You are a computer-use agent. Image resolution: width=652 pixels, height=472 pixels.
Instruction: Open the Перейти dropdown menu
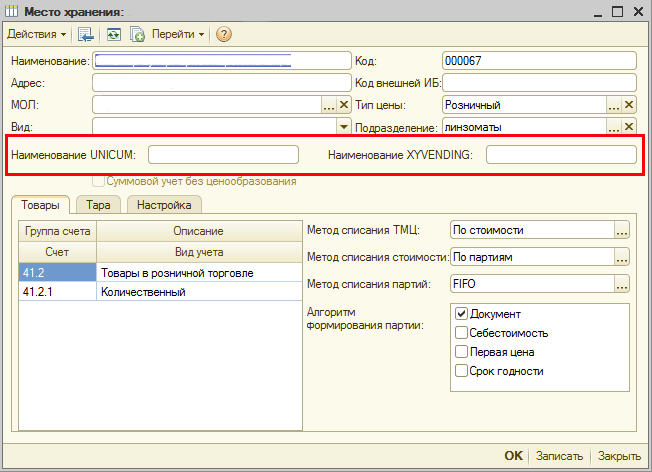(x=177, y=34)
